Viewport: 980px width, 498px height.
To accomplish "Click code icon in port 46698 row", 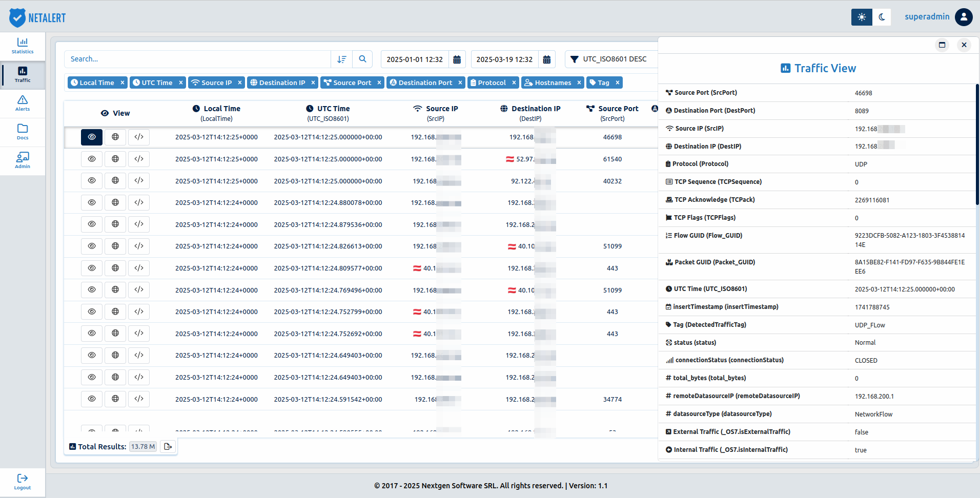I will pyautogui.click(x=139, y=137).
